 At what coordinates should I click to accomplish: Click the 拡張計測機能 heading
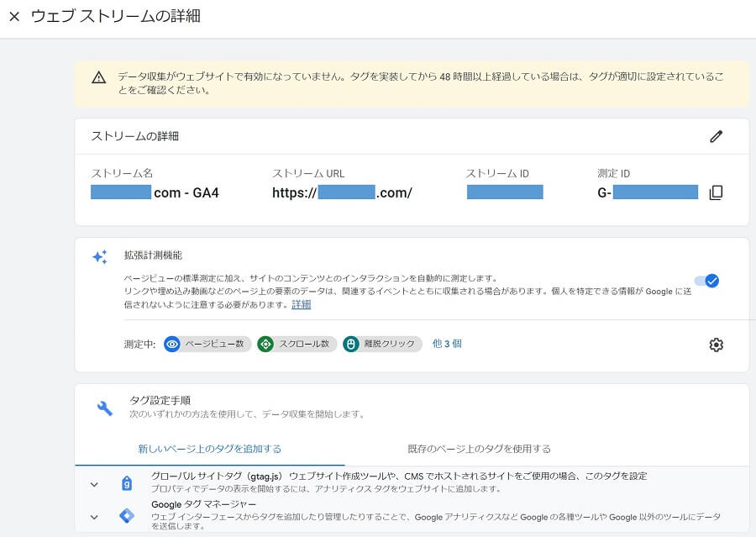click(154, 255)
